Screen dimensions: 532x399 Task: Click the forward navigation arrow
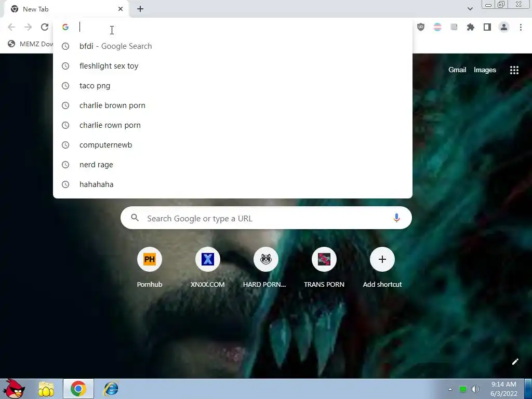pos(28,27)
